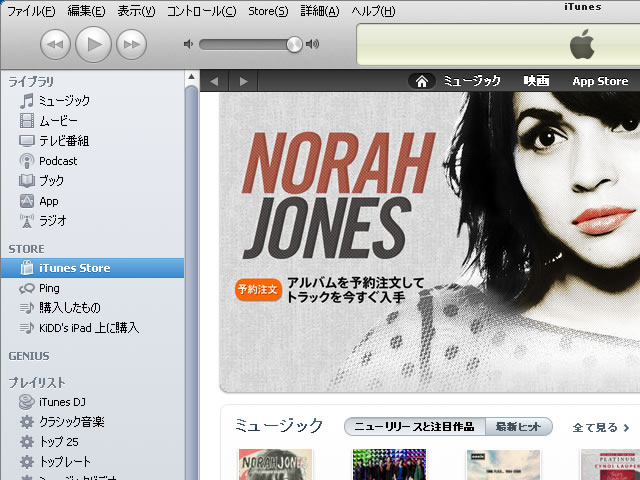The width and height of the screenshot is (640, 480).
Task: Open the Norah Jones album thumbnail
Action: tap(275, 464)
